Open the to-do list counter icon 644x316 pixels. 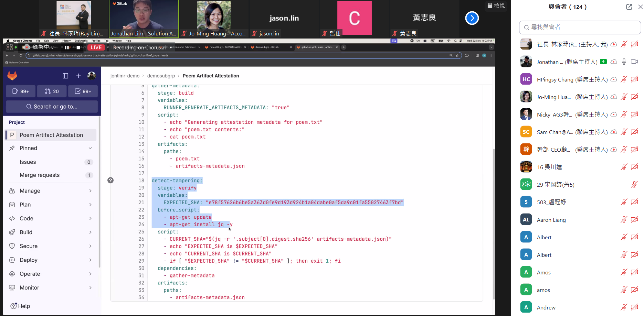coord(83,91)
